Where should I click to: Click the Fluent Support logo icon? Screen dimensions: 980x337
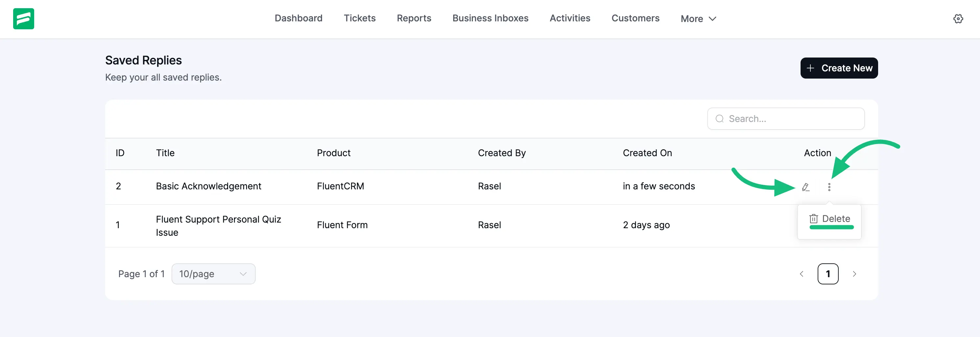[x=24, y=19]
